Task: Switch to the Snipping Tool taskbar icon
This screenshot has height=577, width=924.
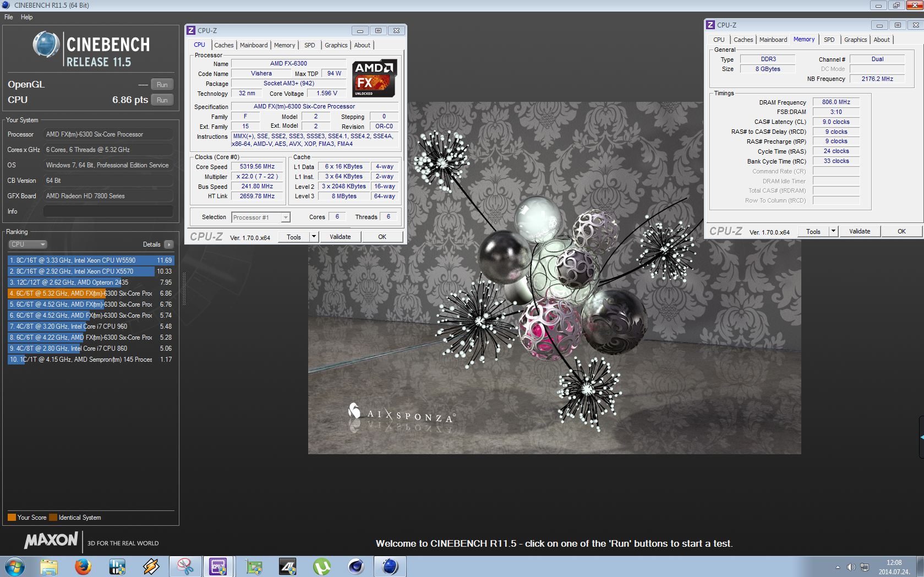Action: tap(185, 567)
